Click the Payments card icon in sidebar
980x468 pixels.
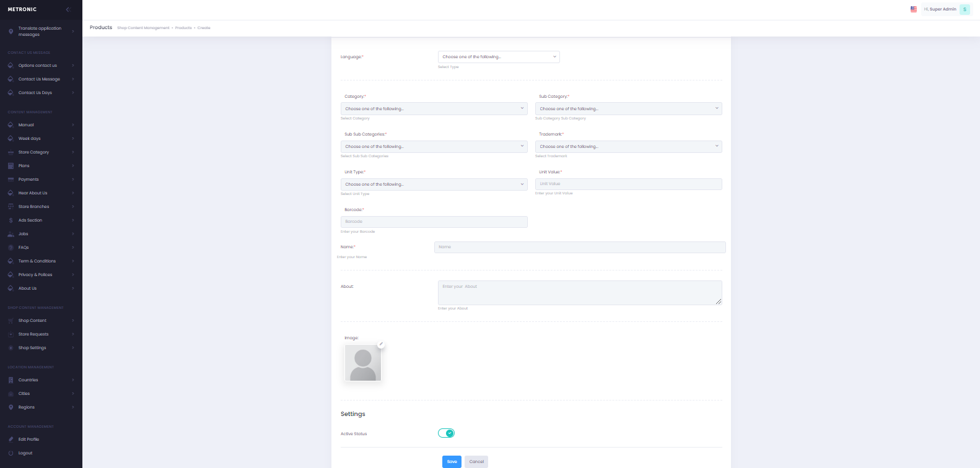pyautogui.click(x=11, y=180)
